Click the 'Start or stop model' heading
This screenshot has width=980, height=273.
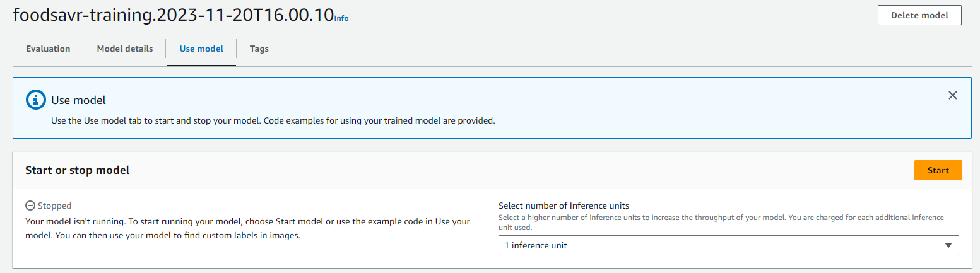pyautogui.click(x=78, y=170)
